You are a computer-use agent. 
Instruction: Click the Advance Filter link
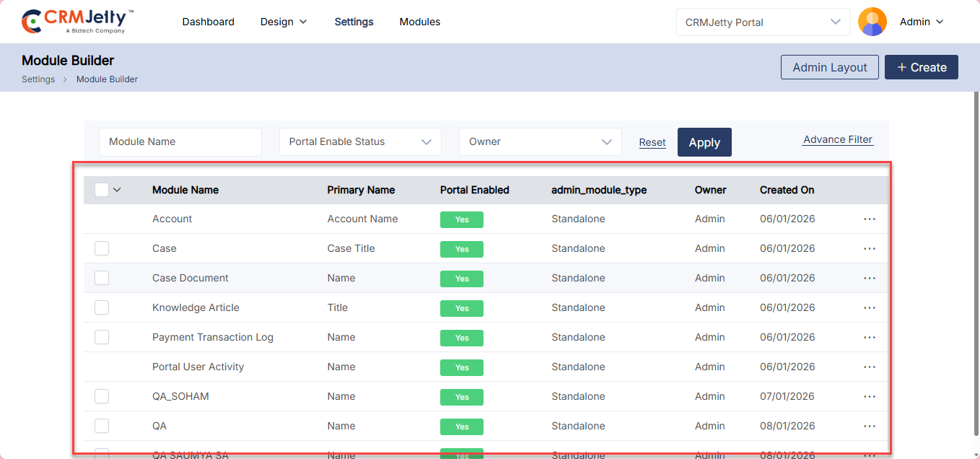tap(837, 139)
